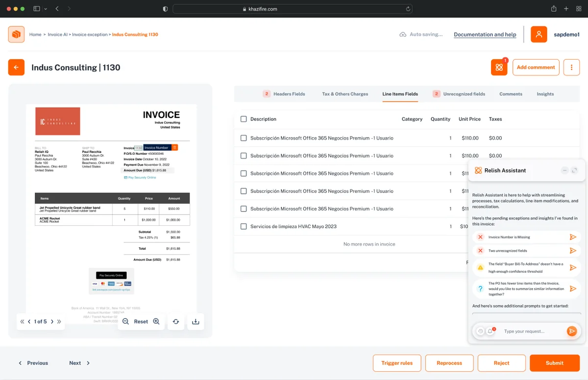Open the sidebar dropdown chevron in browser toolbar
The image size is (588, 380).
tap(46, 9)
